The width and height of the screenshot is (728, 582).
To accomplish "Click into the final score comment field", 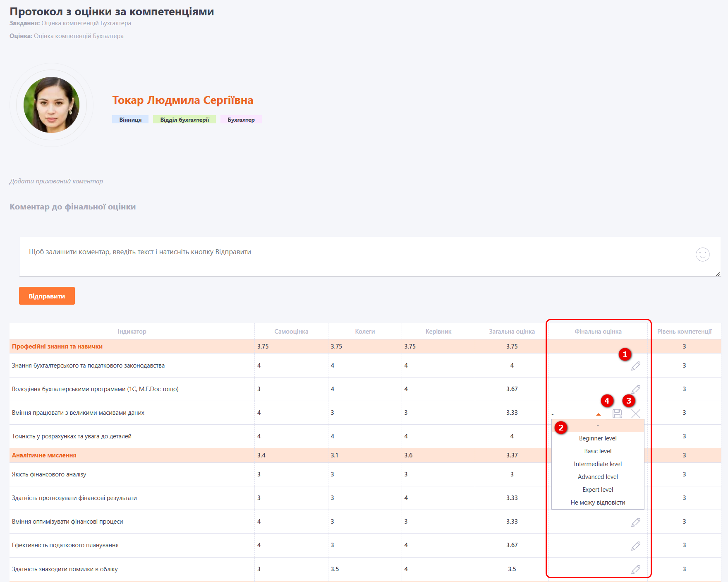I will [x=356, y=256].
